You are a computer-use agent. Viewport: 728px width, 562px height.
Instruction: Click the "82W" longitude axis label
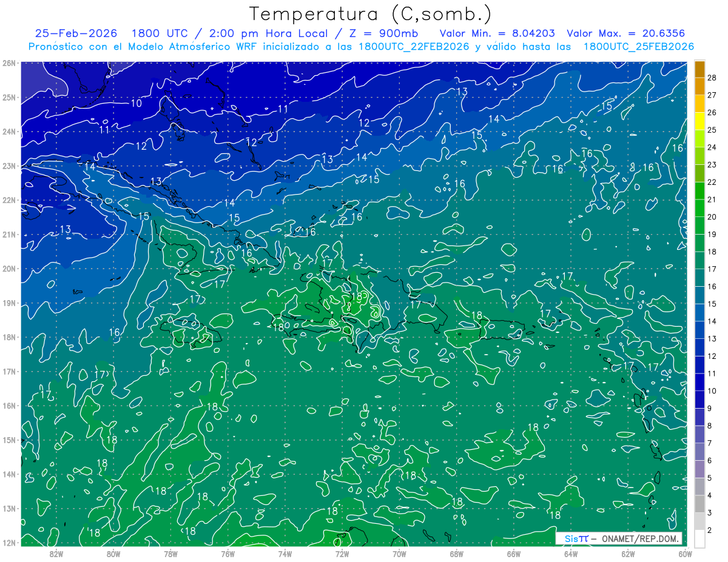coord(56,554)
